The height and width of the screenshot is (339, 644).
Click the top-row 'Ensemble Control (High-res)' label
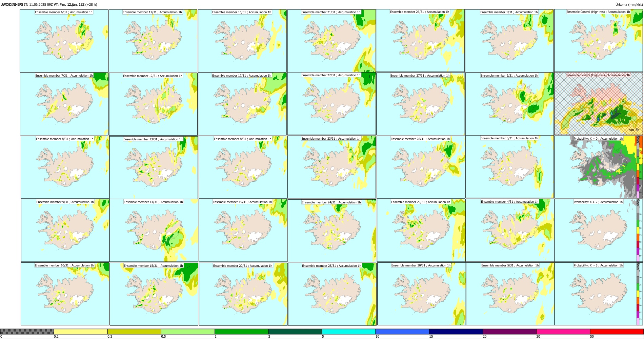click(x=598, y=12)
